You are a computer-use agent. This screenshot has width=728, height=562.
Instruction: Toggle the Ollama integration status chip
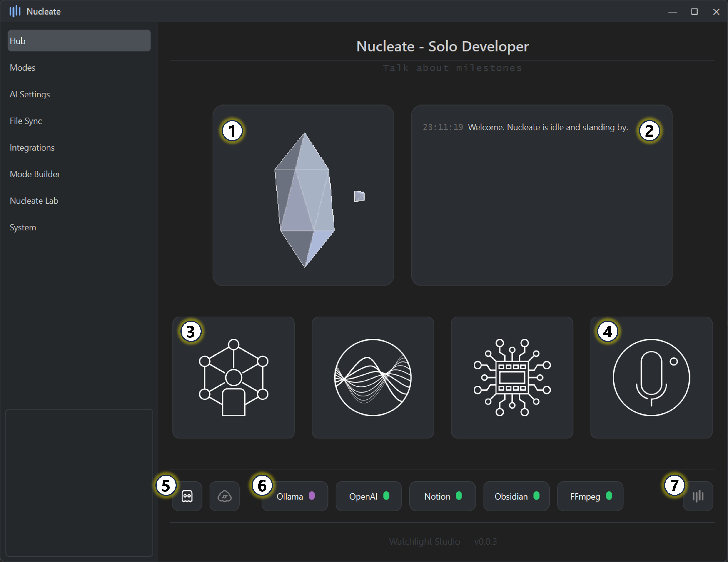tap(295, 496)
